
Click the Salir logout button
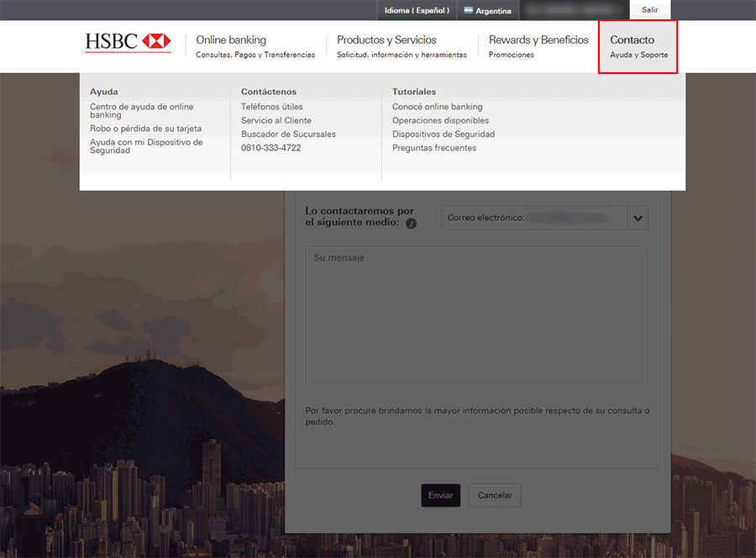click(650, 9)
